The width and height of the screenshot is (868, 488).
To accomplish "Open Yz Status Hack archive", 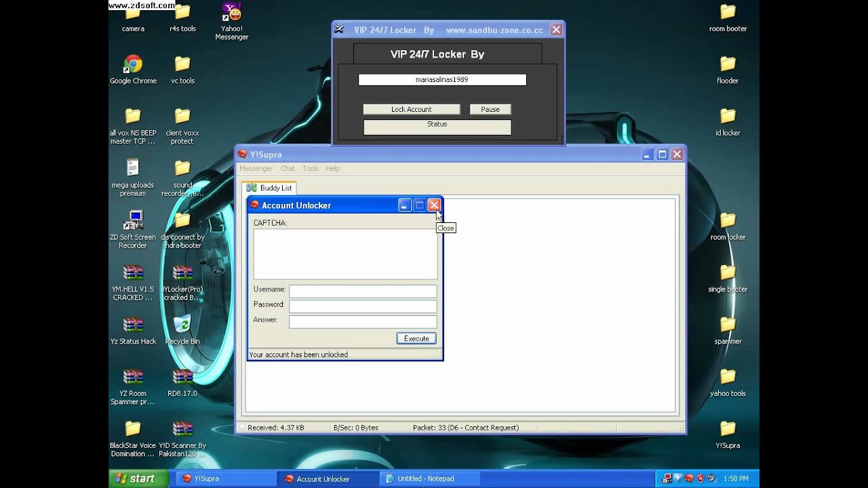I will (x=133, y=330).
